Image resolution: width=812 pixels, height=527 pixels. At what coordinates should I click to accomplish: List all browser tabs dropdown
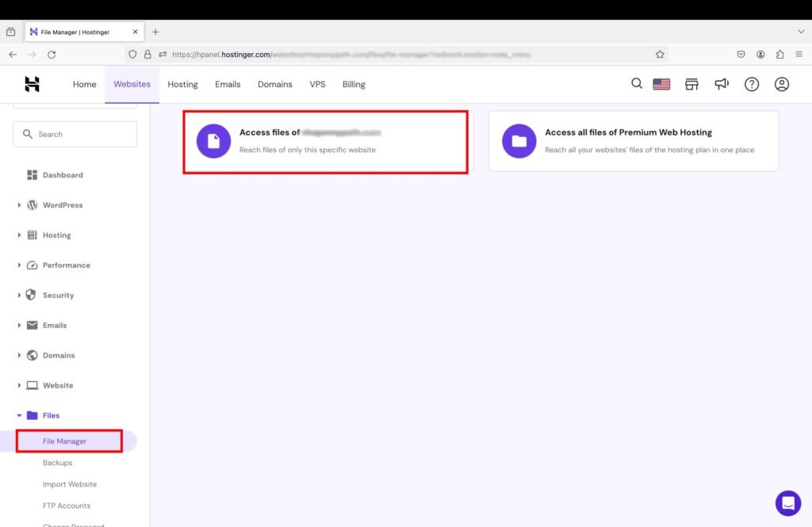coord(801,32)
